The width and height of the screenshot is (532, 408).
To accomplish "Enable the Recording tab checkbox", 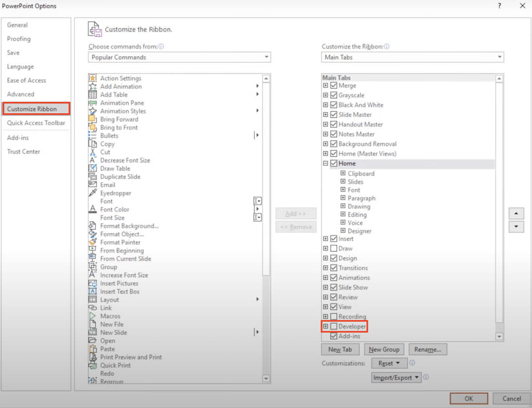I will pyautogui.click(x=334, y=317).
